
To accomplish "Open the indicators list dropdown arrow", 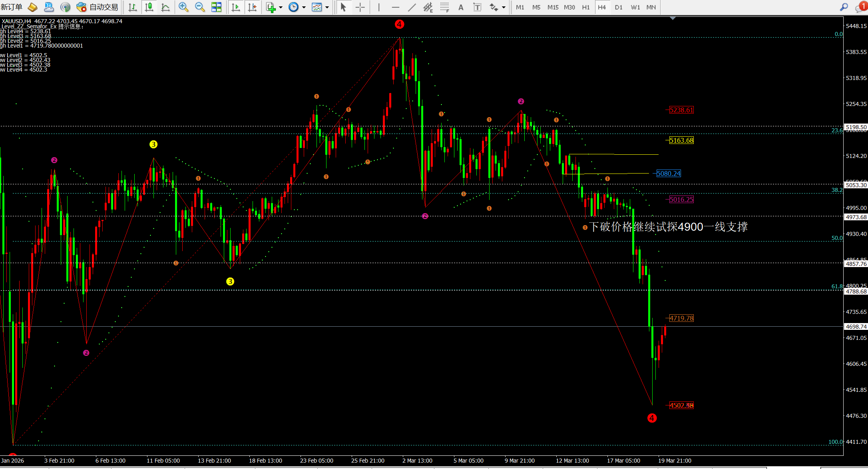I will click(281, 7).
